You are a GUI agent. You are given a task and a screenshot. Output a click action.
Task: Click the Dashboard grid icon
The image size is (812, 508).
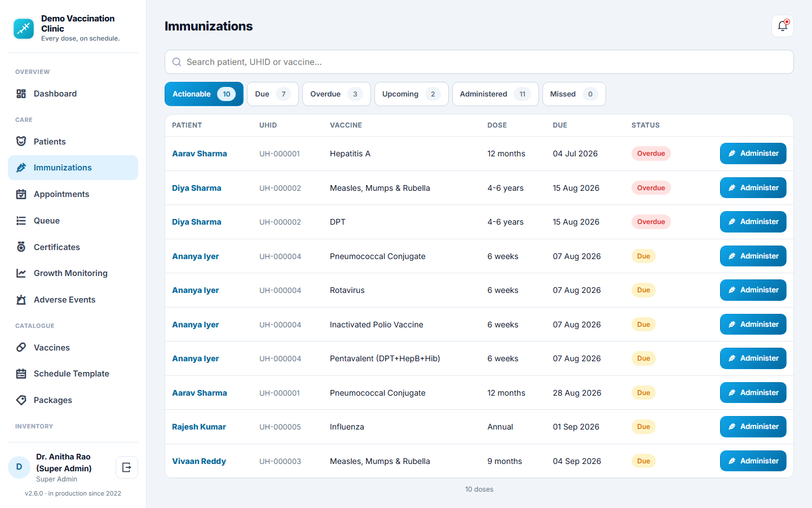tap(21, 94)
